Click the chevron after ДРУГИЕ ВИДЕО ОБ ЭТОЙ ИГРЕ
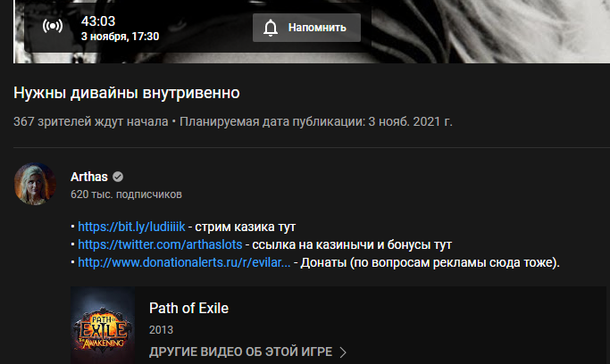The width and height of the screenshot is (610, 364). [343, 352]
